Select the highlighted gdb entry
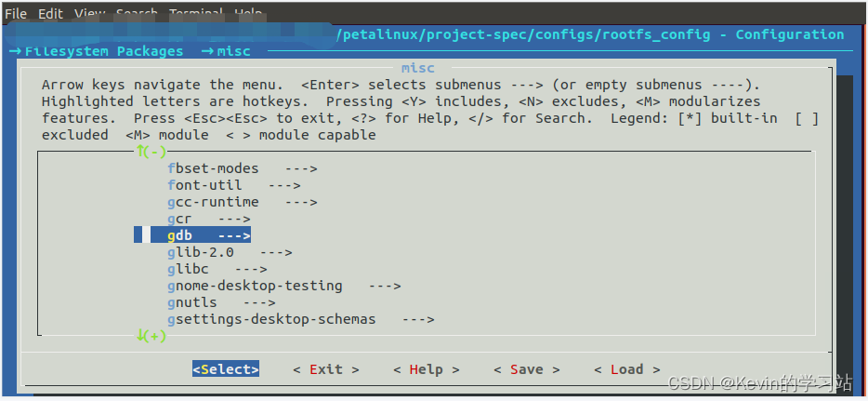The height and width of the screenshot is (401, 868). [192, 236]
